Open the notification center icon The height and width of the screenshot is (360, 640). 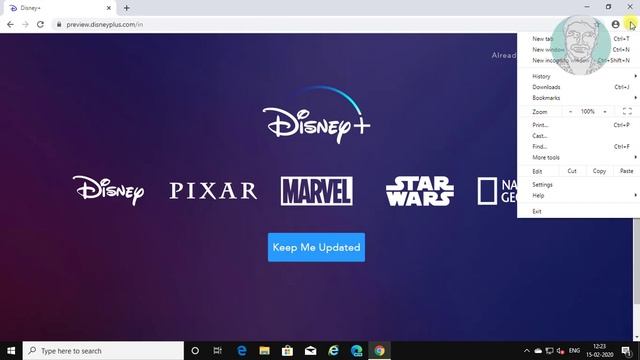click(x=626, y=351)
